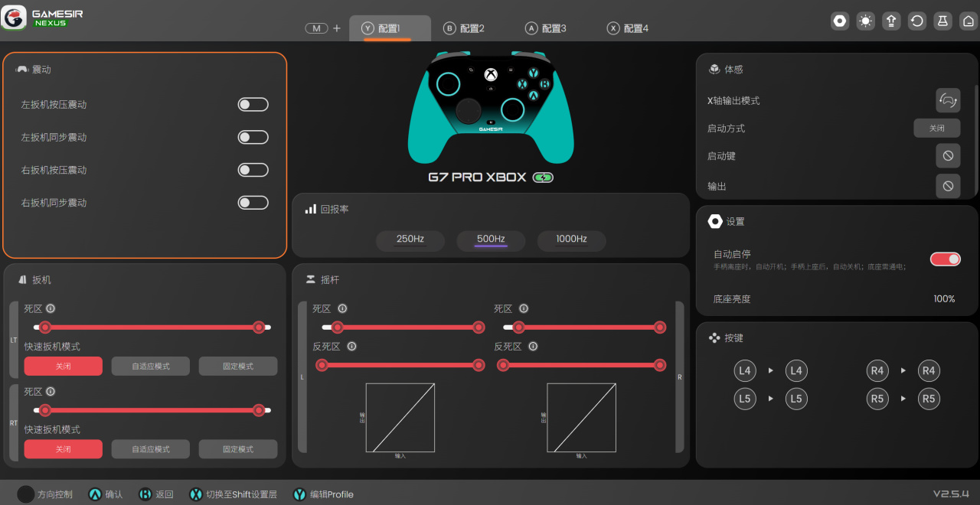Image resolution: width=980 pixels, height=505 pixels.
Task: Disable the 自动启停 switch
Action: click(x=946, y=259)
